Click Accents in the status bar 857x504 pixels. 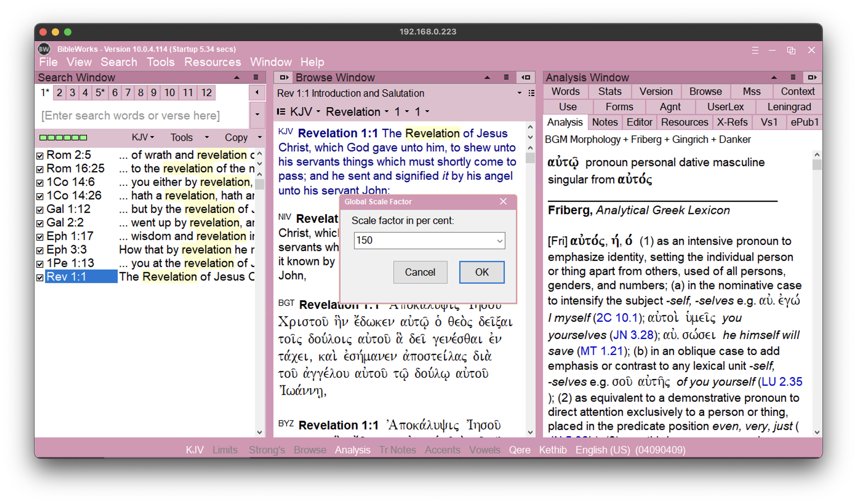pos(442,450)
